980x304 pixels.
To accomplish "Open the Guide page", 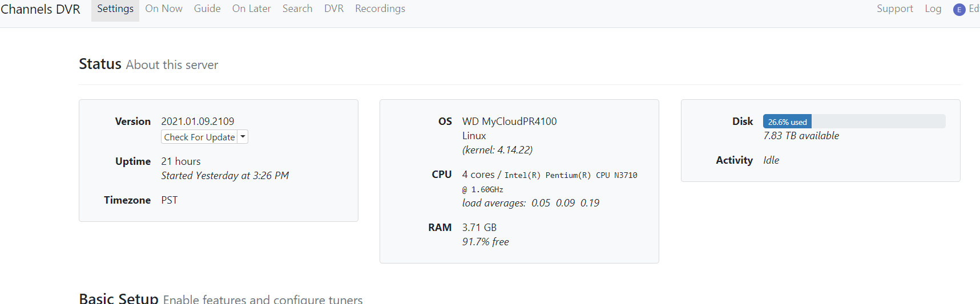I will pyautogui.click(x=207, y=9).
